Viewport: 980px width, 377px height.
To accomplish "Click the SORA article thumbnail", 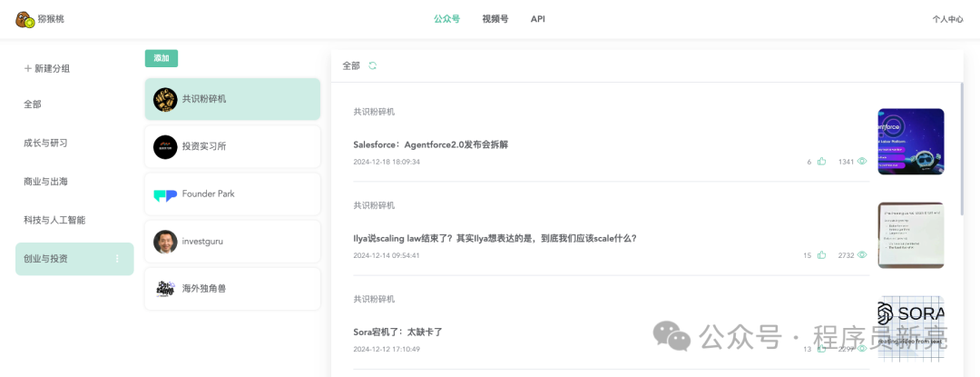I will (911, 329).
